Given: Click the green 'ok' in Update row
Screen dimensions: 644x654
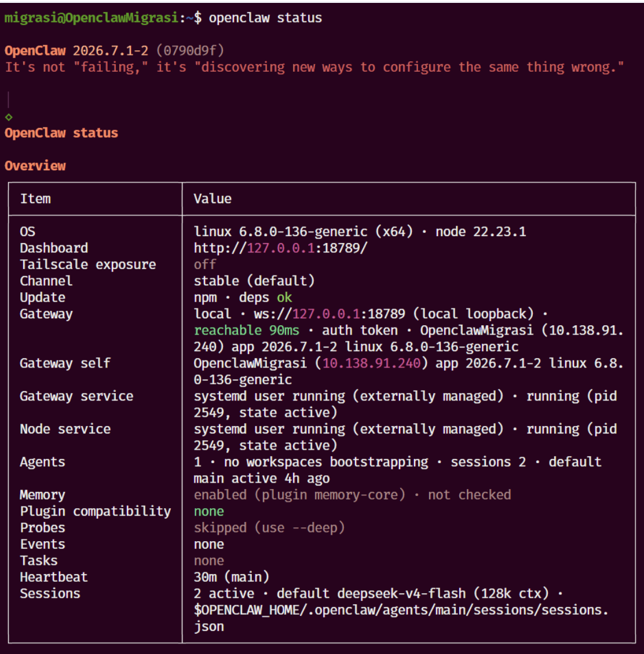Looking at the screenshot, I should (284, 297).
